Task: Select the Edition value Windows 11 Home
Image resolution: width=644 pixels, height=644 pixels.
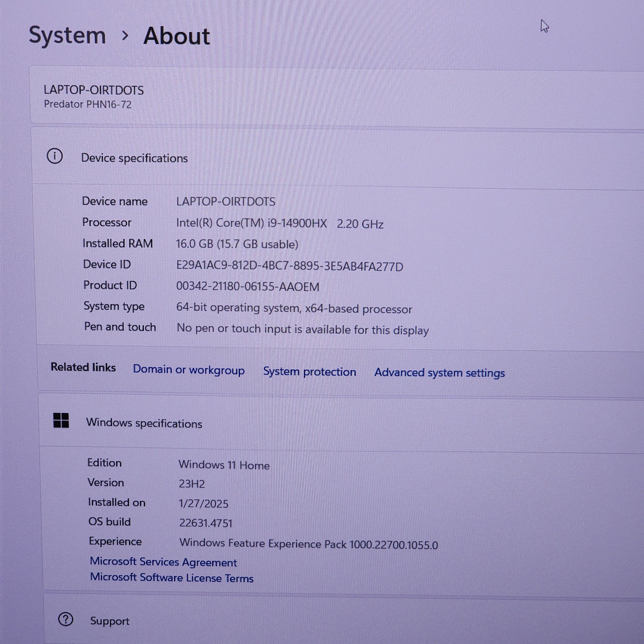Action: pos(224,465)
